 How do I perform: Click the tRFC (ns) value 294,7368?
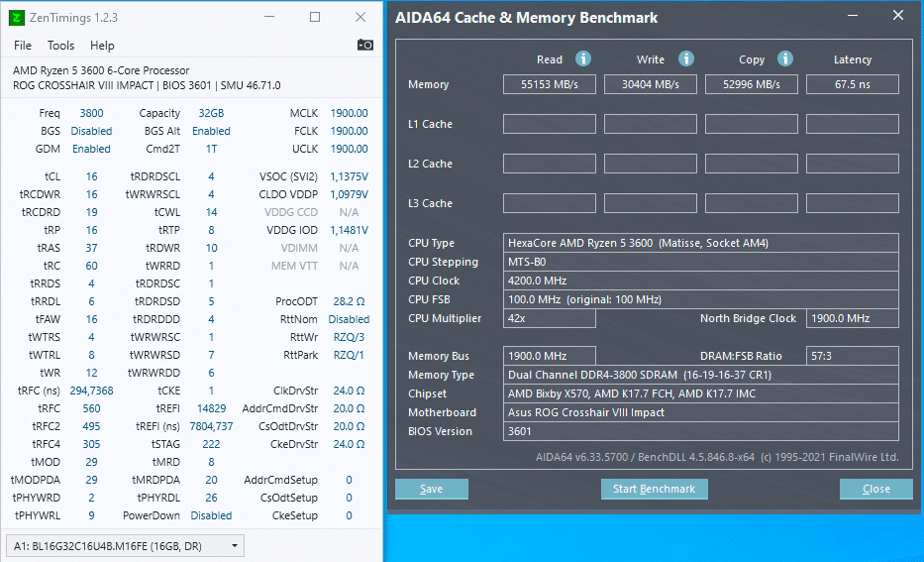[91, 391]
